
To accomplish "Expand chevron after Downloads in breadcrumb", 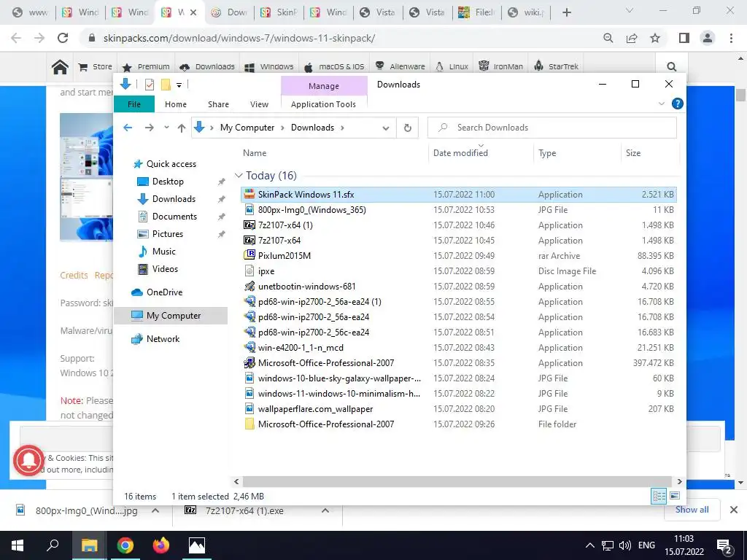I will pos(342,128).
